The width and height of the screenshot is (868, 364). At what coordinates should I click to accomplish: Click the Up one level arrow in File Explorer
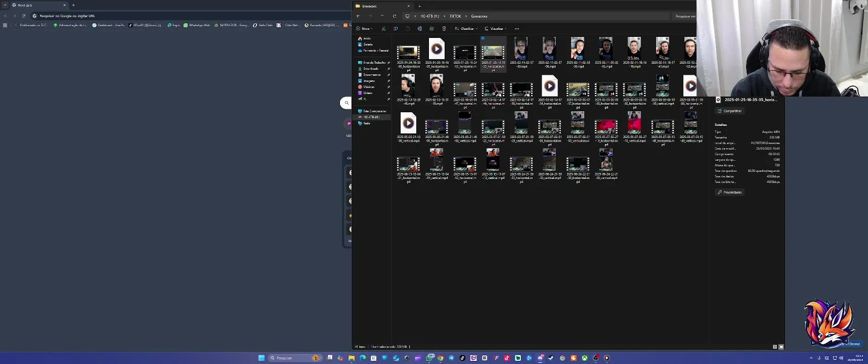point(382,16)
